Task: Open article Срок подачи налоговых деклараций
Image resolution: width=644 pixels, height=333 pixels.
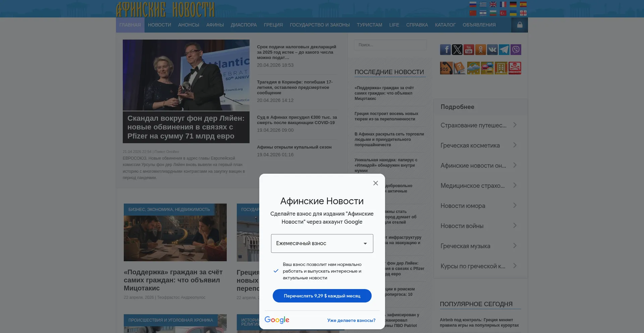Action: pos(297,52)
